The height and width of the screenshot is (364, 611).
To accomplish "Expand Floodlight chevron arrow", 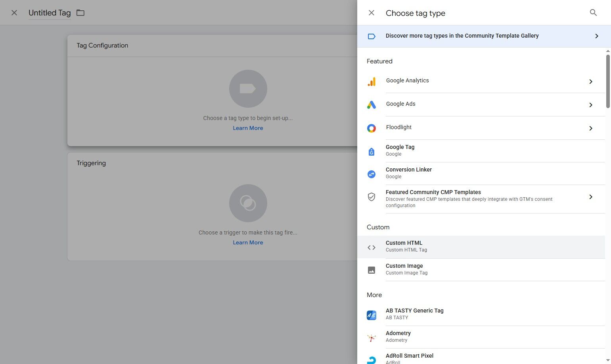I will [591, 128].
